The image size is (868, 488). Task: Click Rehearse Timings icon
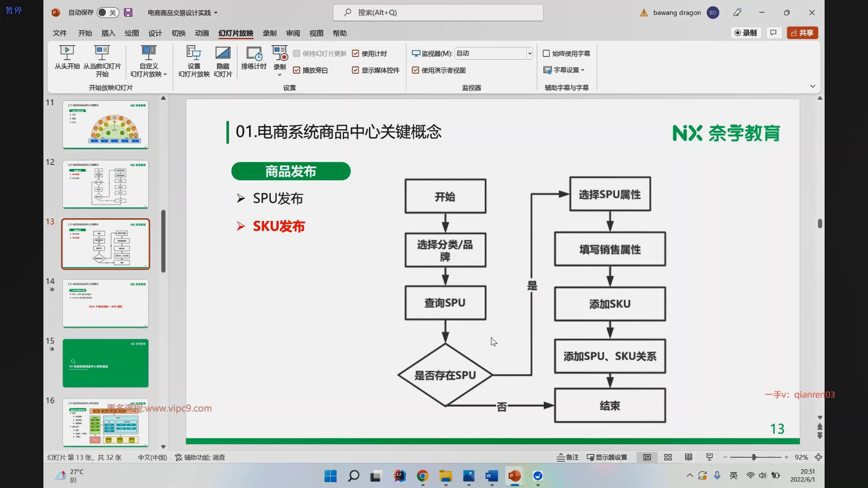coord(254,53)
